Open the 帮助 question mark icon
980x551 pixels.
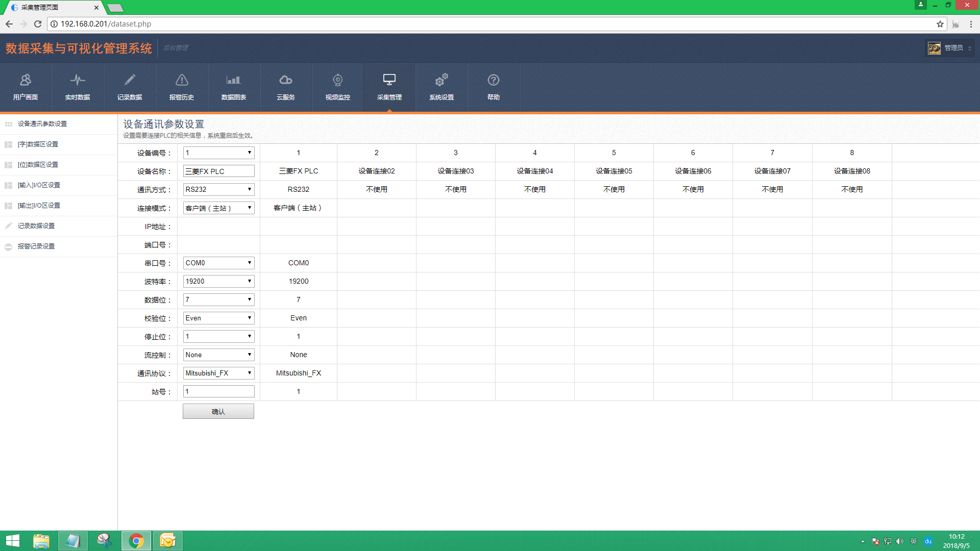pos(493,80)
